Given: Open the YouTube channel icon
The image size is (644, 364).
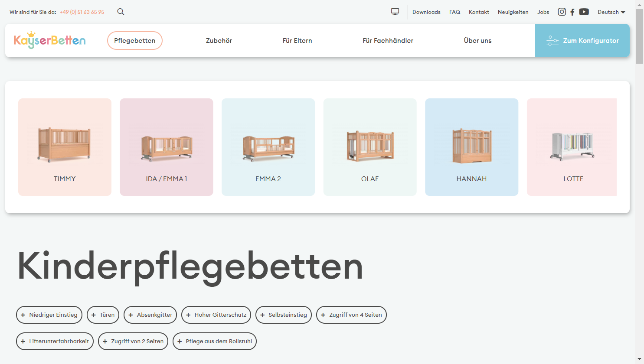Looking at the screenshot, I should (584, 12).
